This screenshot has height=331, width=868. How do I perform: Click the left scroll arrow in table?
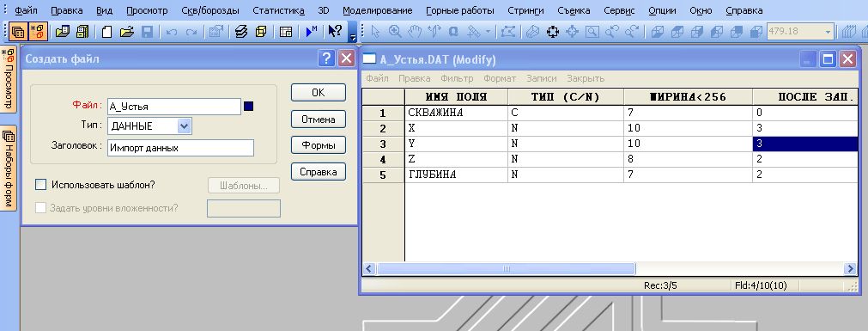[368, 269]
